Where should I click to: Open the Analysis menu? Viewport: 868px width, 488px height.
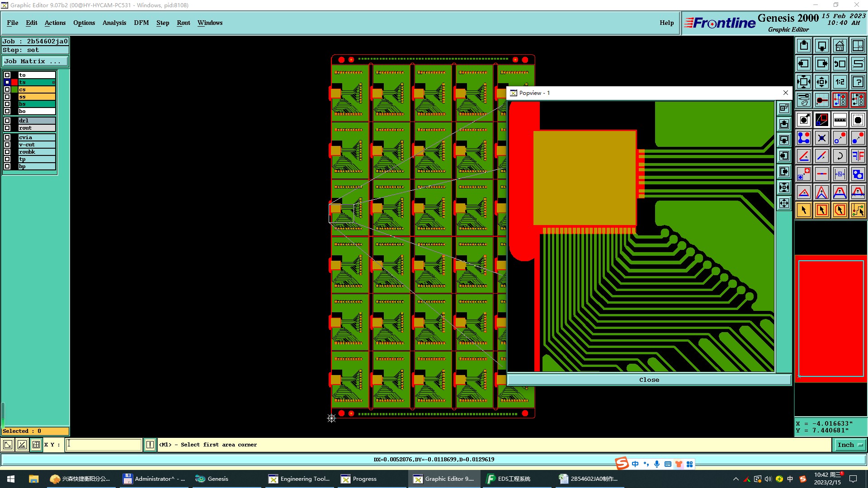tap(114, 23)
